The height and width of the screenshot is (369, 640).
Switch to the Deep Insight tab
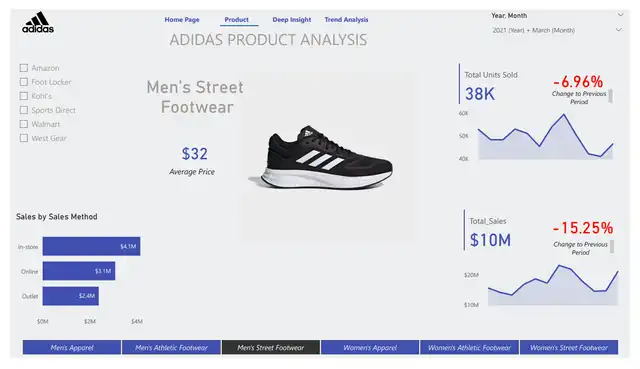click(x=291, y=20)
